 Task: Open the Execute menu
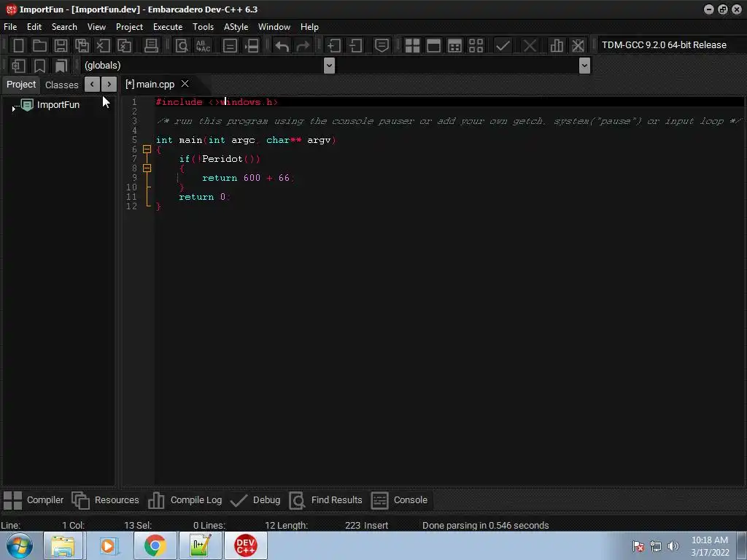pyautogui.click(x=168, y=27)
